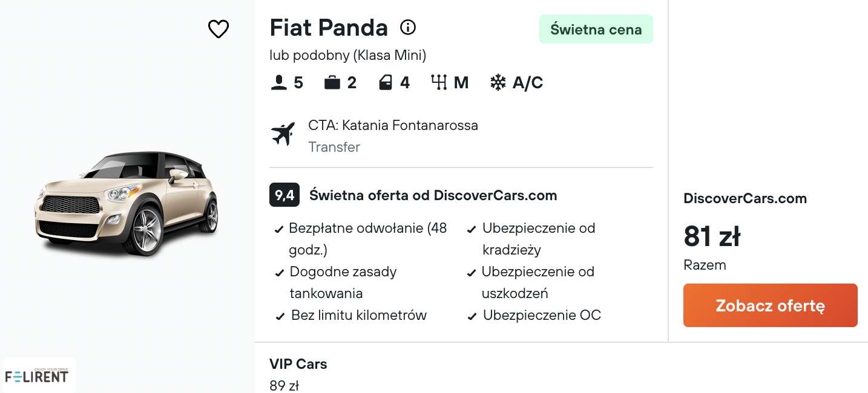Click the passenger seats icon showing 5

278,82
